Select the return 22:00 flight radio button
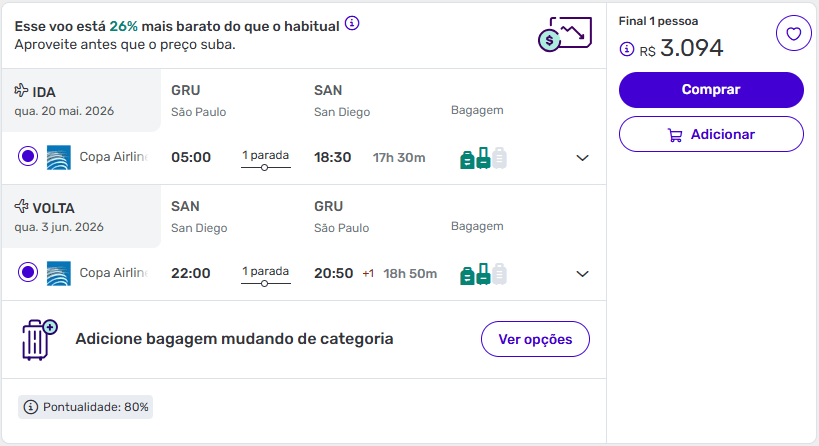 pos(28,273)
